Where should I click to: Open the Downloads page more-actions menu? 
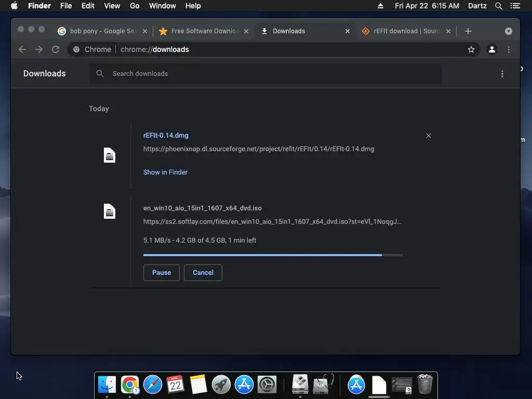pyautogui.click(x=502, y=74)
